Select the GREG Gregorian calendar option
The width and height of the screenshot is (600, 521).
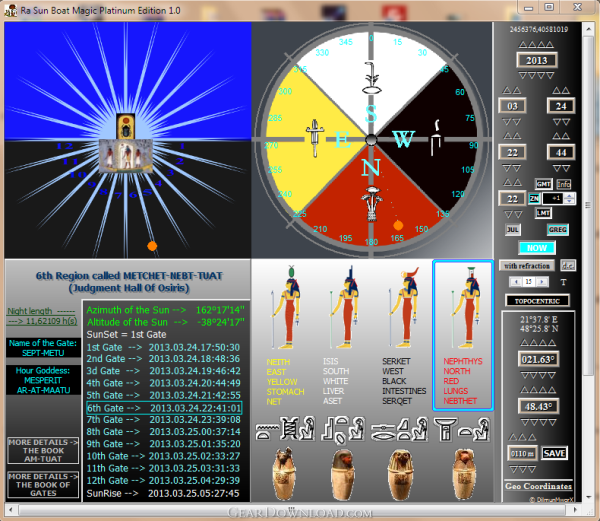[558, 230]
